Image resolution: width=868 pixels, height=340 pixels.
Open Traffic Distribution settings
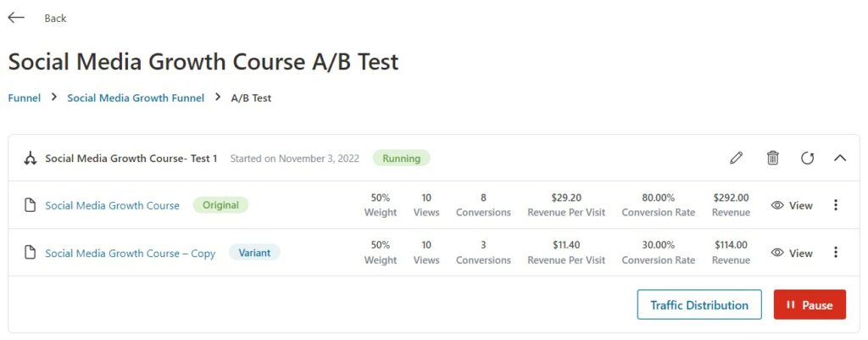tap(699, 304)
